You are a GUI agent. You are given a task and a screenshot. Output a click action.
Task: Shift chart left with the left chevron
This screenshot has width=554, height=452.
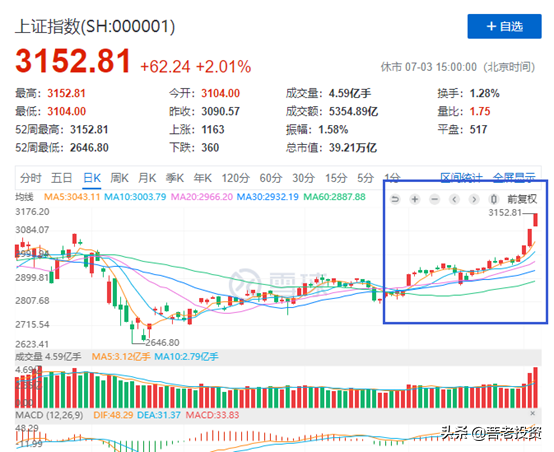click(454, 199)
